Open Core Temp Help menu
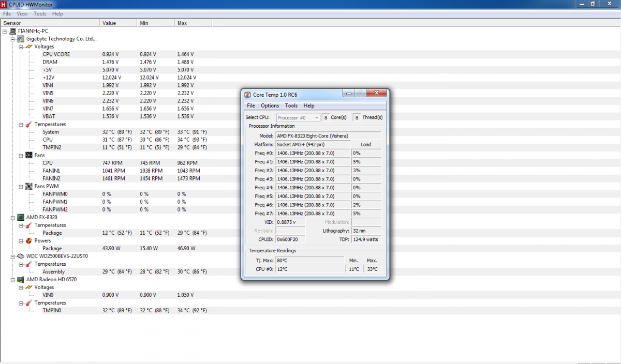Viewport: 621px width, 364px height. click(309, 105)
